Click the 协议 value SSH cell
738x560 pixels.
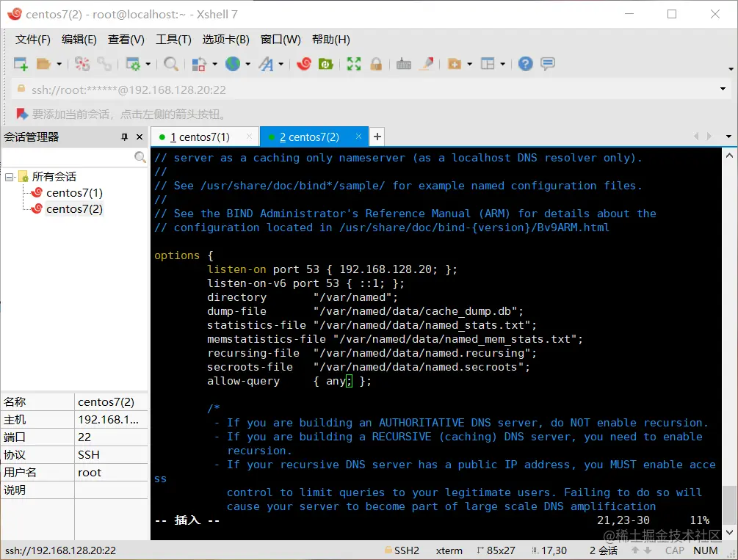(111, 454)
